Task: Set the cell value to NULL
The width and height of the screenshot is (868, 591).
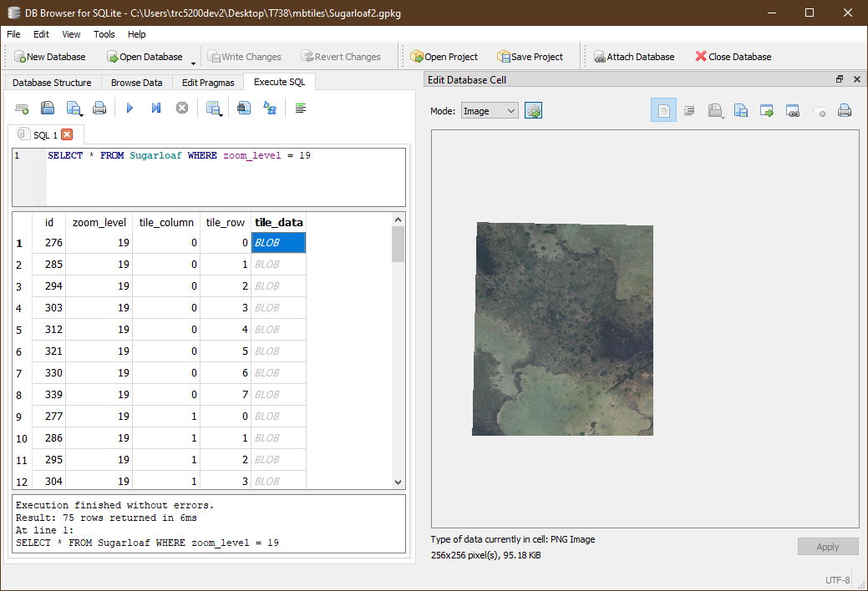Action: pyautogui.click(x=819, y=110)
